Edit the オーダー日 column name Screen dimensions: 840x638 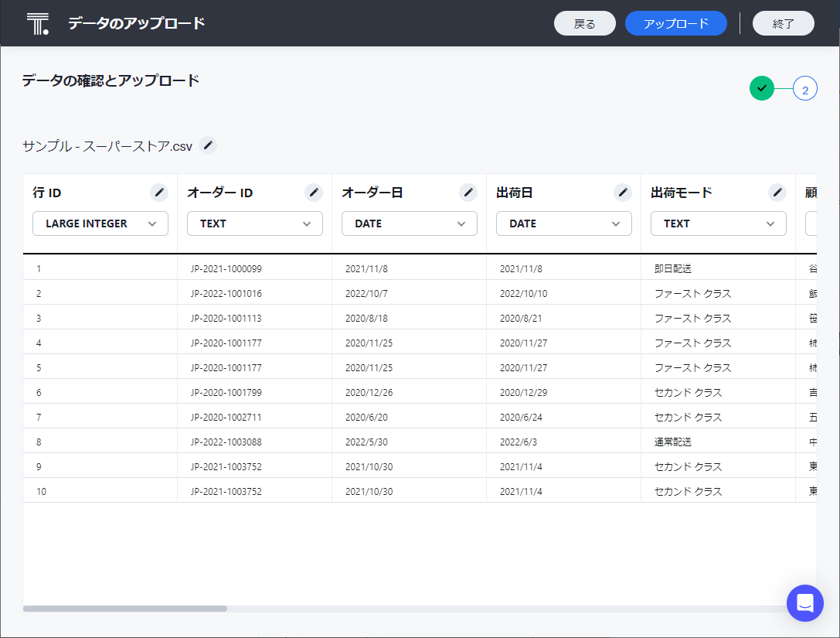468,193
